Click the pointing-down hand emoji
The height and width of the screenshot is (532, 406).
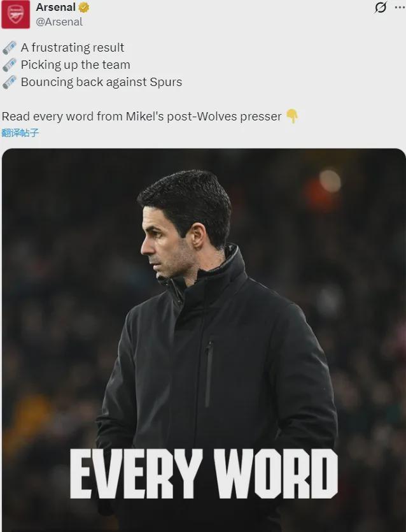click(292, 117)
